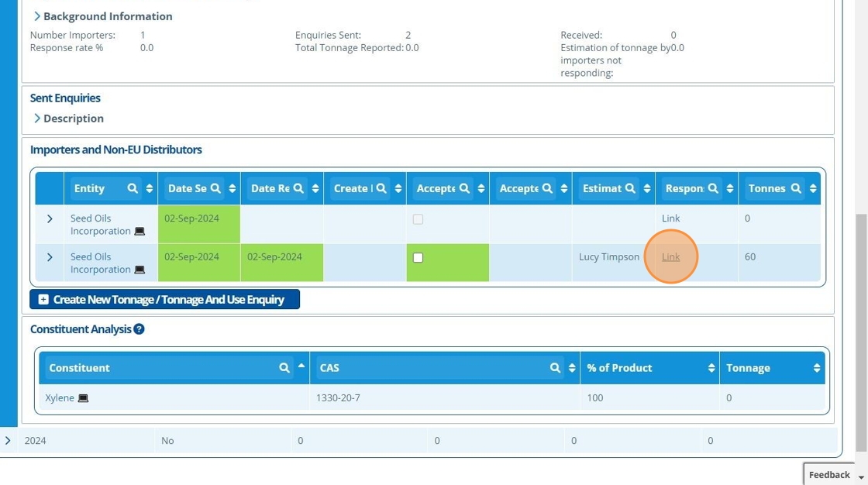Sort the Date Received column
Screen dimensions: 868x485
pos(315,188)
